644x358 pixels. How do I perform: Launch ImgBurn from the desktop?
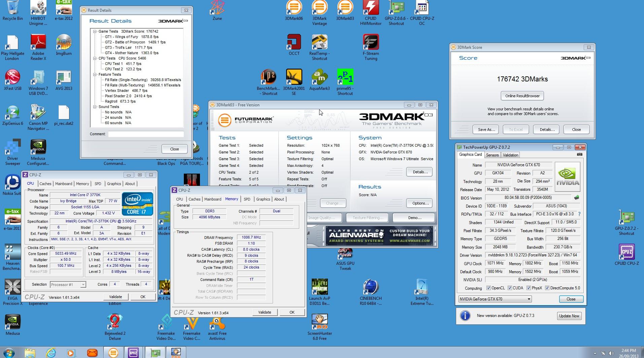point(64,45)
